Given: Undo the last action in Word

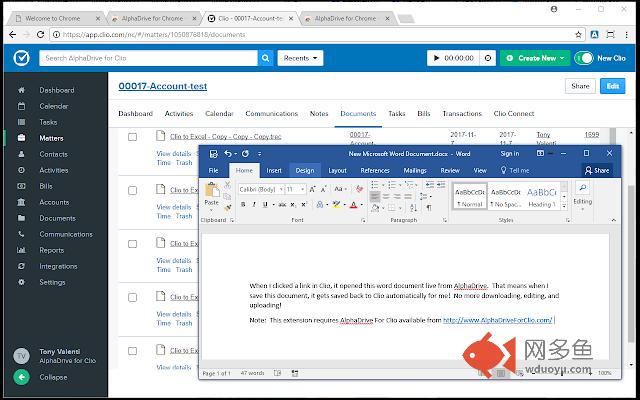Looking at the screenshot, I should click(x=228, y=154).
